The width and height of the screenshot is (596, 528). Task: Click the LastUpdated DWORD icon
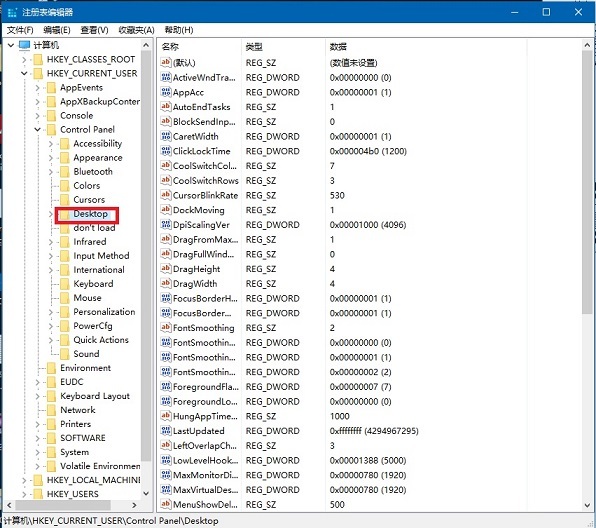[166, 431]
